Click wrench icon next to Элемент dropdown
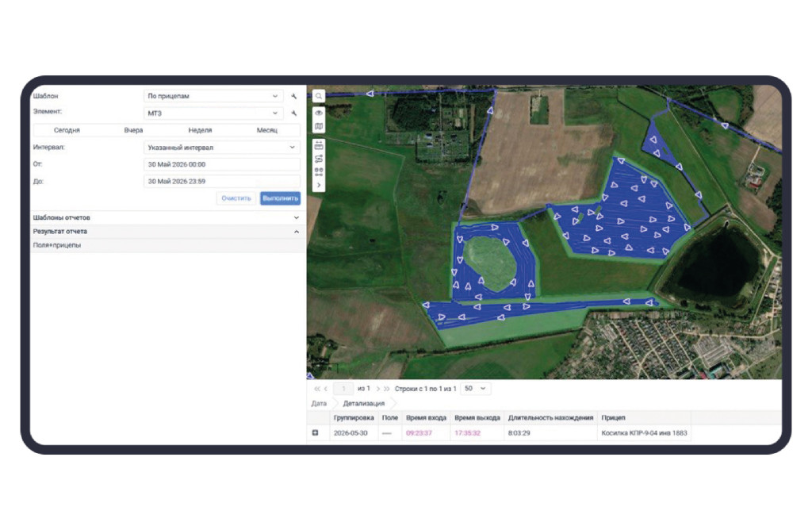The height and width of the screenshot is (530, 812). (x=293, y=113)
